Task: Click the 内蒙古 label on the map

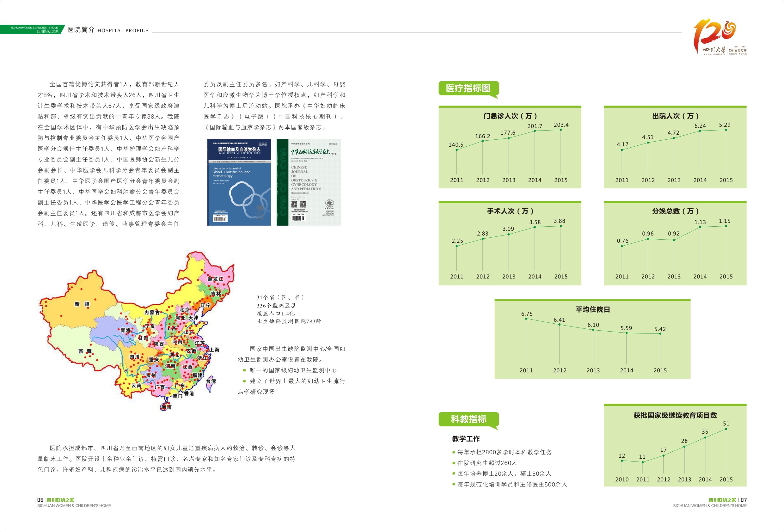Action: 152,312
